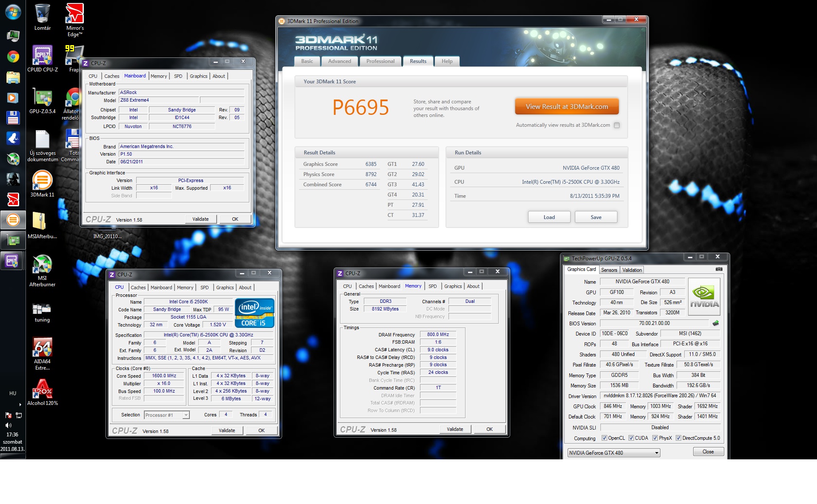
Task: Expand hidden system tray icons arrow
Action: click(x=20, y=404)
